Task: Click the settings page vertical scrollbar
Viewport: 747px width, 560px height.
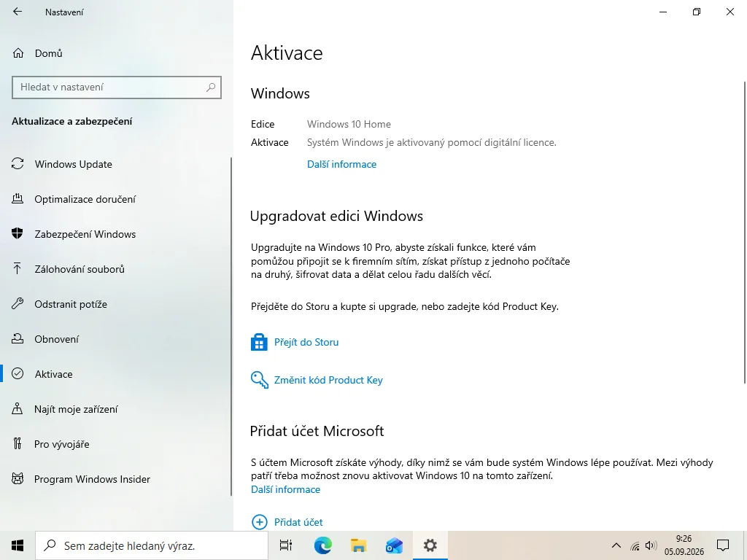Action: click(x=745, y=233)
